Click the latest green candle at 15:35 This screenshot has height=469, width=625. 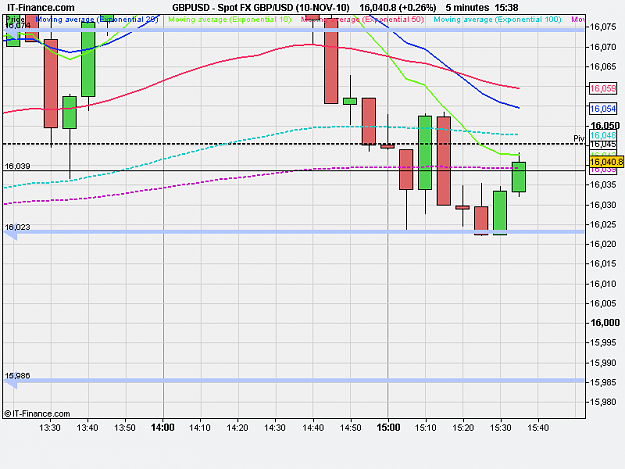click(519, 177)
